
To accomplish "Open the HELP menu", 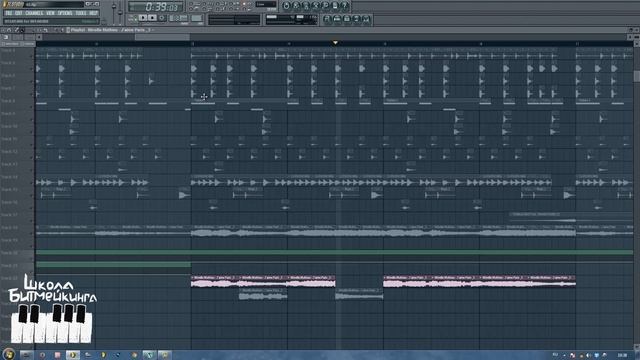I will (93, 13).
